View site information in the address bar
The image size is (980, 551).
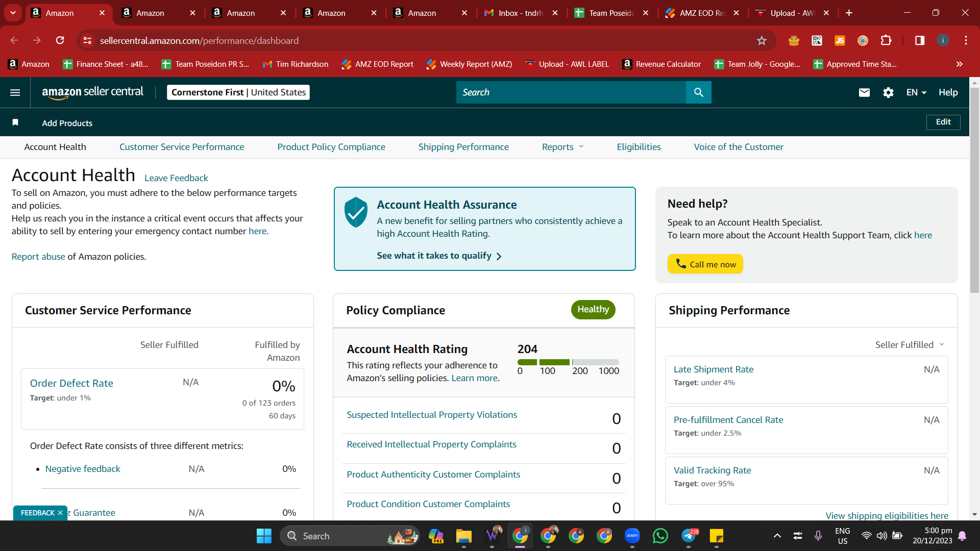[87, 40]
